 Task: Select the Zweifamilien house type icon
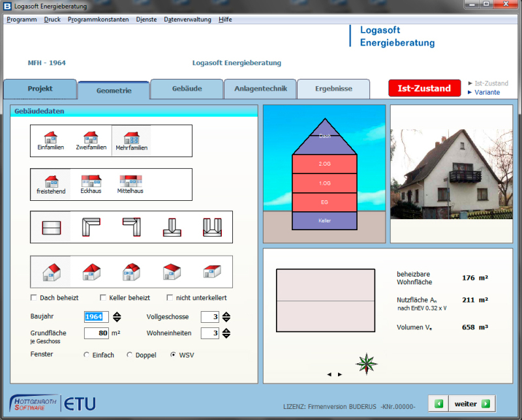click(x=91, y=140)
